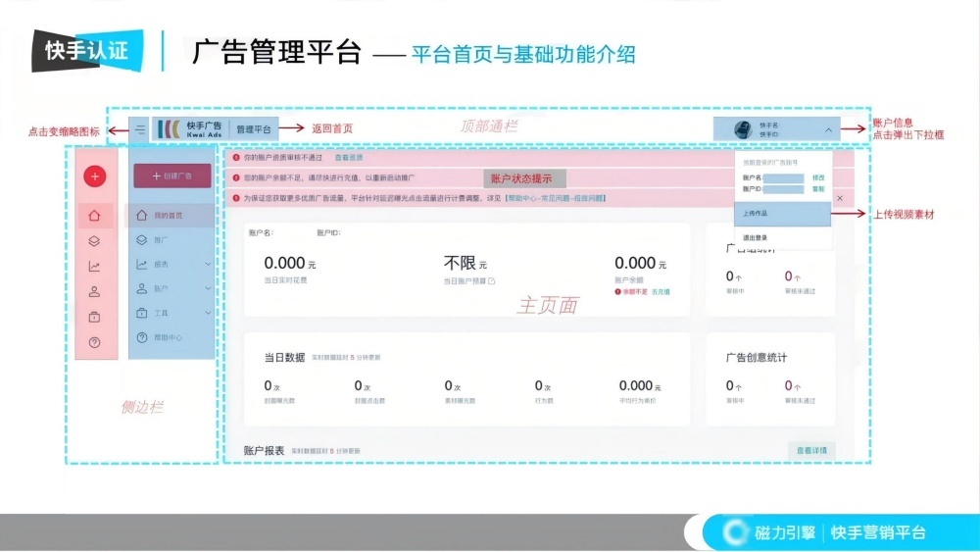Click the 平均行为单价 0.000 元 value

[x=639, y=386]
